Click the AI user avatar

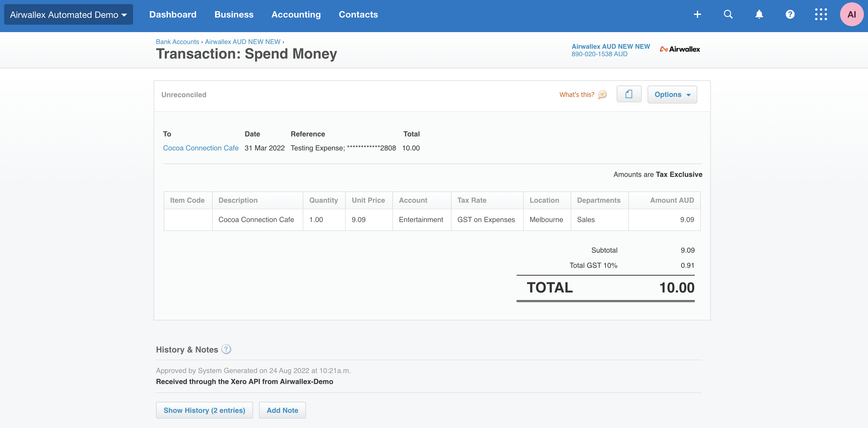[851, 15]
